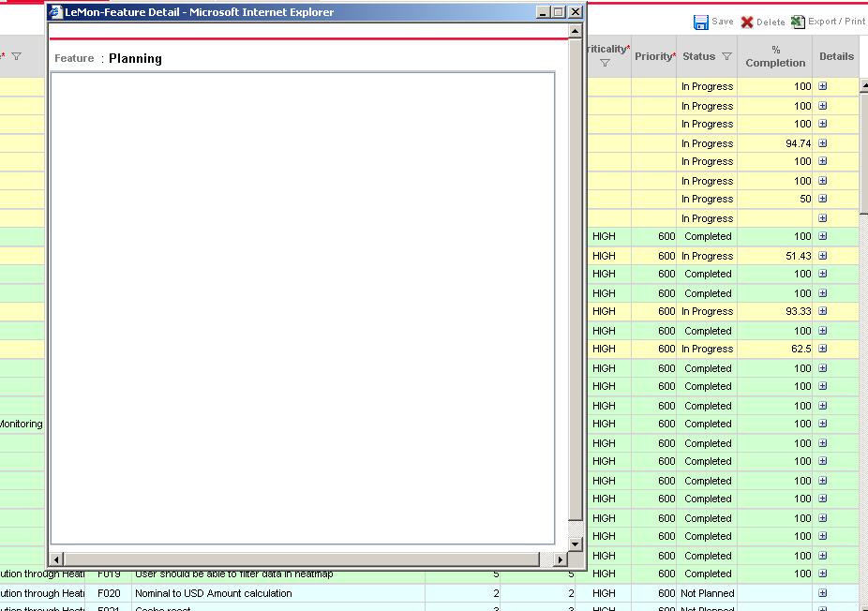
Task: Expand details for the 62.5 completion row
Action: (823, 349)
